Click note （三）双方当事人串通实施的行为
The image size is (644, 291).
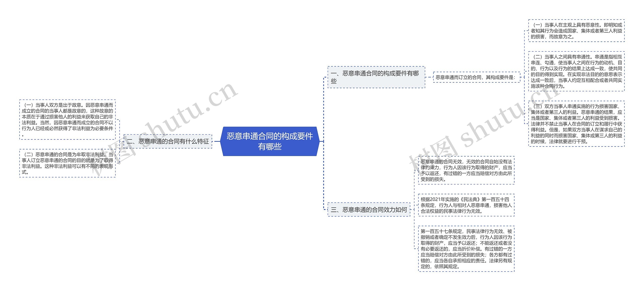click(576, 124)
